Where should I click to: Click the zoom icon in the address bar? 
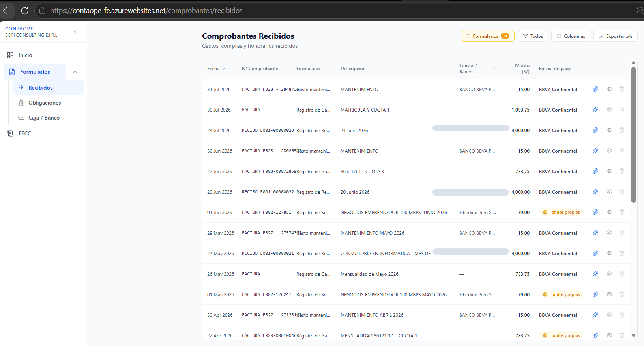click(640, 11)
